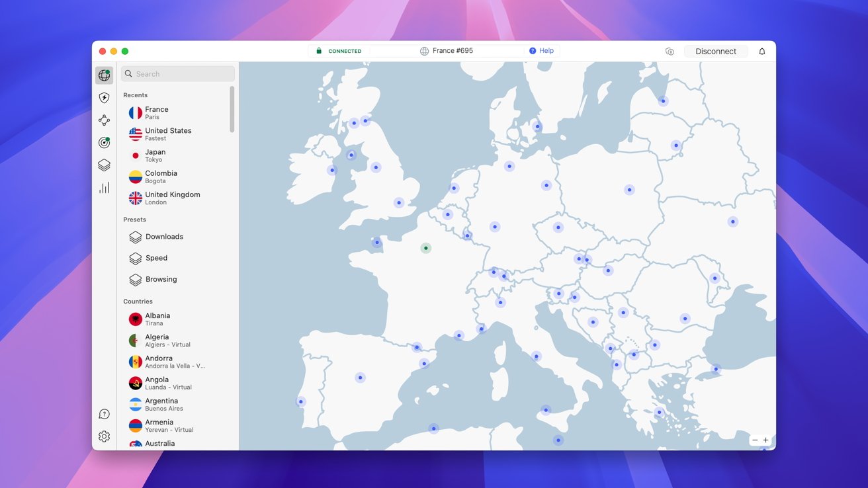The height and width of the screenshot is (488, 868).
Task: Open the VPN globe tab in sidebar
Action: pyautogui.click(x=104, y=75)
